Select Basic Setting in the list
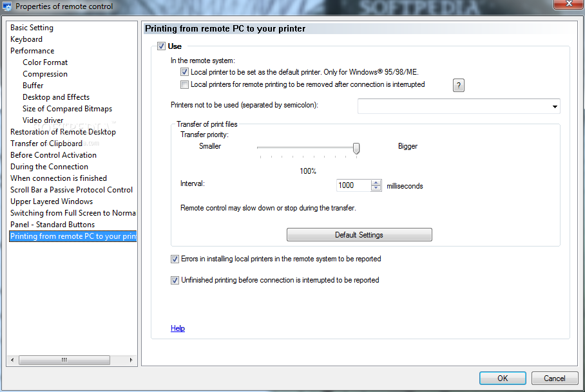Image resolution: width=585 pixels, height=392 pixels. pos(32,28)
